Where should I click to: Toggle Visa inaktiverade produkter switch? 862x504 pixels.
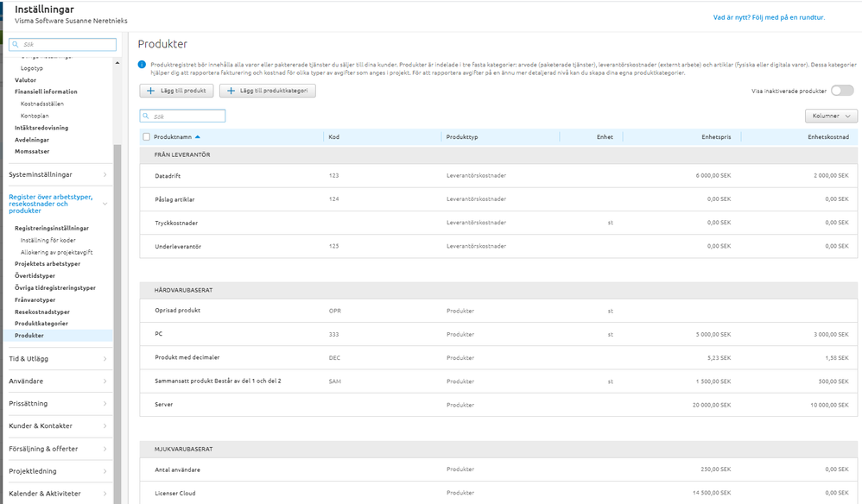[x=842, y=91]
